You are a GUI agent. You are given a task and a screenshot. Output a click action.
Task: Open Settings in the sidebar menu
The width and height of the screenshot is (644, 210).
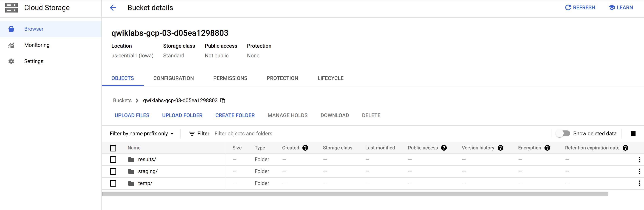51,61
